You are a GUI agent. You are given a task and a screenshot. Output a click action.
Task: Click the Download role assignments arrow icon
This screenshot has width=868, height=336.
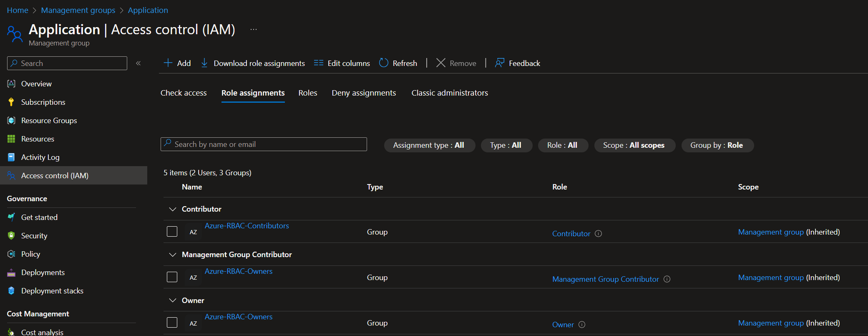point(204,63)
